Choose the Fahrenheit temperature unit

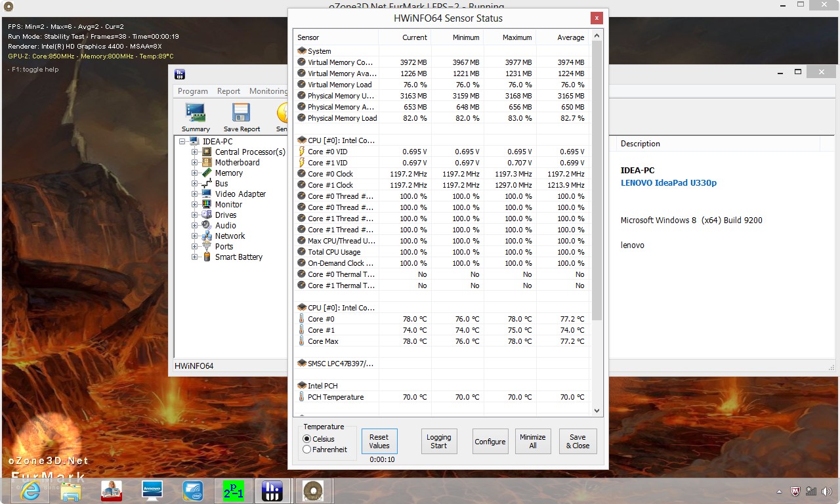pyautogui.click(x=325, y=450)
